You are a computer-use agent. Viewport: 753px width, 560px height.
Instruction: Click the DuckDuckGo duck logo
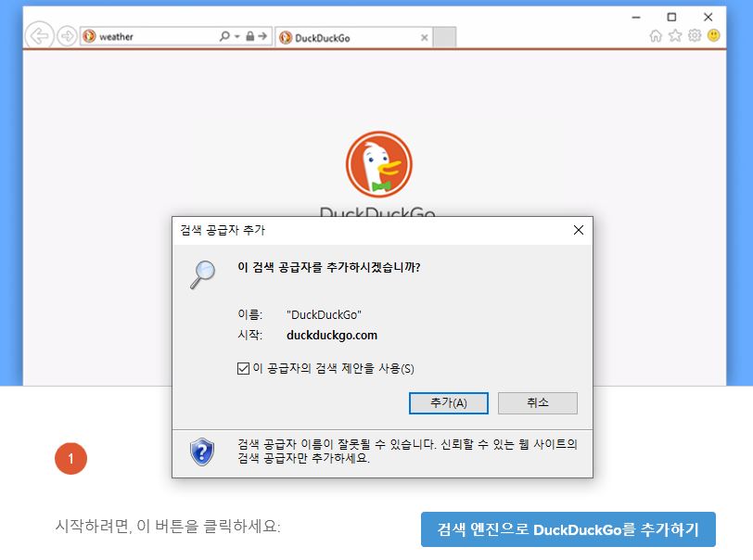(379, 164)
